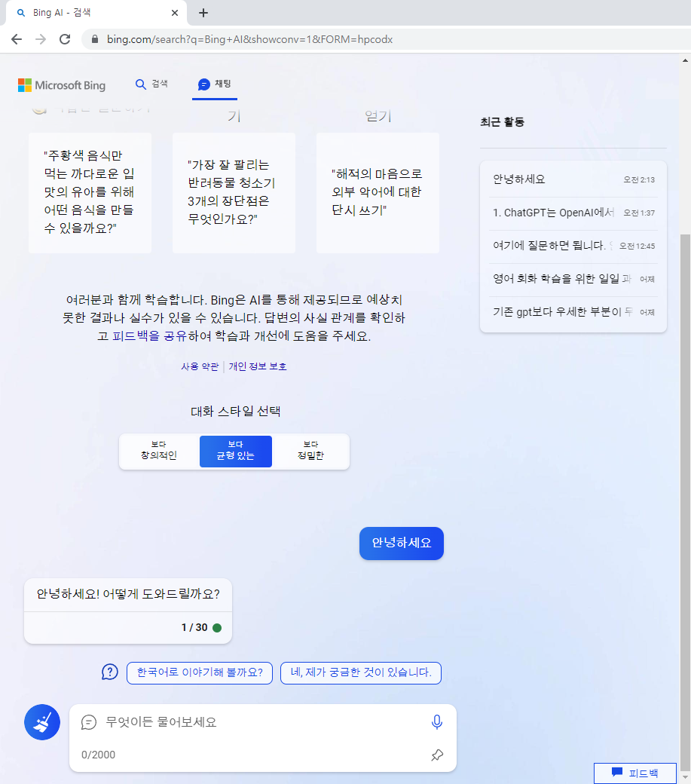Reload the page with refresh icon
Screen dimensions: 691x784
click(x=65, y=39)
